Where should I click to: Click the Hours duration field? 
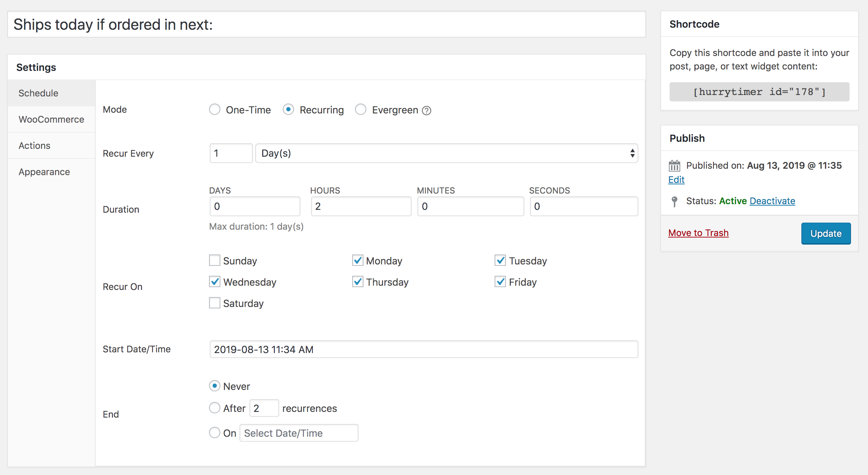click(x=361, y=206)
